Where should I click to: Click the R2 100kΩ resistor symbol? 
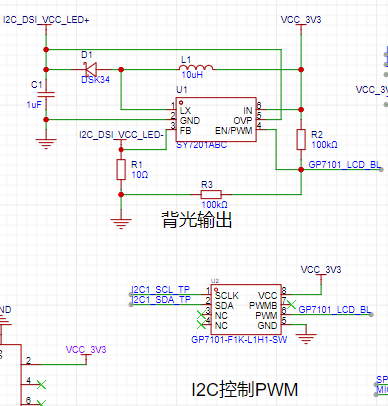click(x=301, y=139)
